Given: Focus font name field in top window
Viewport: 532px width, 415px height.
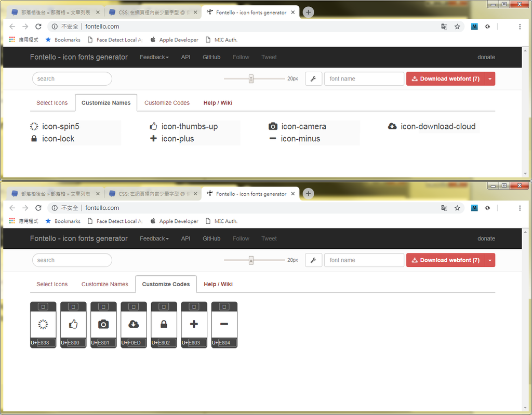Looking at the screenshot, I should point(364,79).
